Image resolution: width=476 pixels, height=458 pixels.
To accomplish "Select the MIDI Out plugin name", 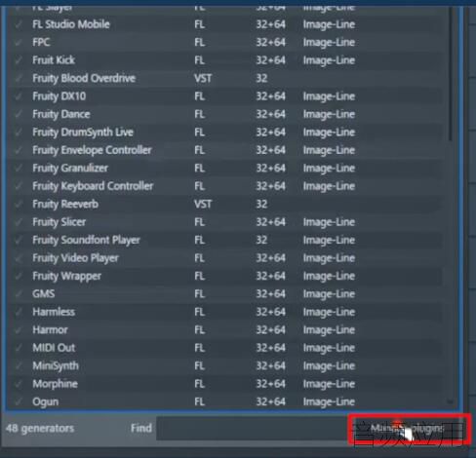I will (54, 348).
